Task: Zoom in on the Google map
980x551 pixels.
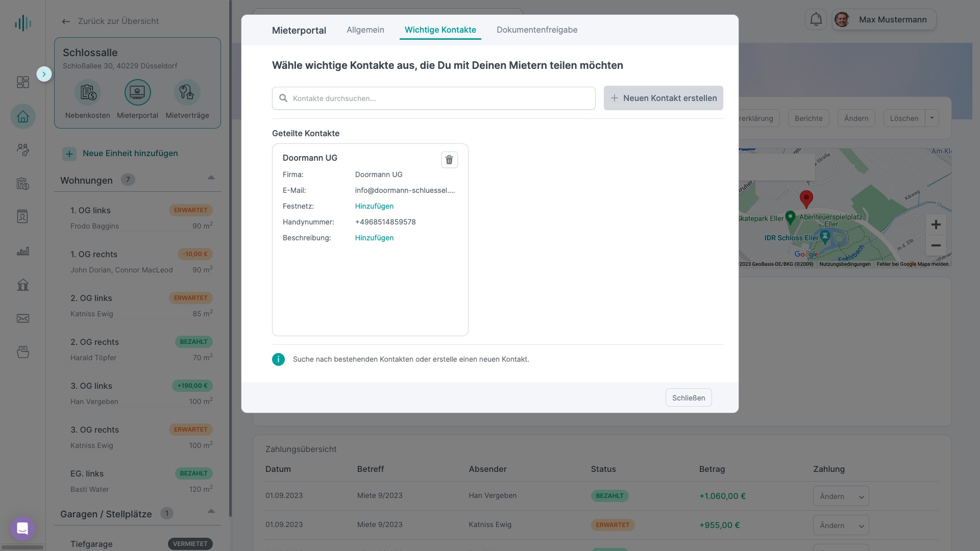Action: (x=936, y=224)
